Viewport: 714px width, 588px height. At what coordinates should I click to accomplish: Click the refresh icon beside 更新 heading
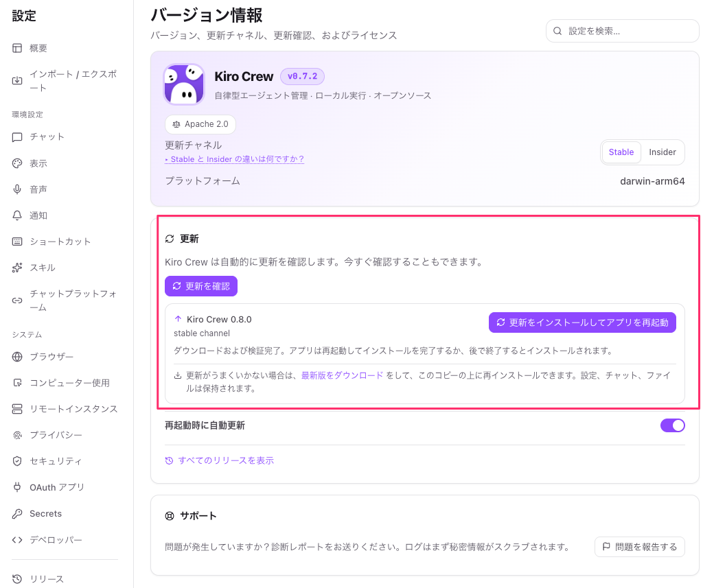pyautogui.click(x=170, y=239)
